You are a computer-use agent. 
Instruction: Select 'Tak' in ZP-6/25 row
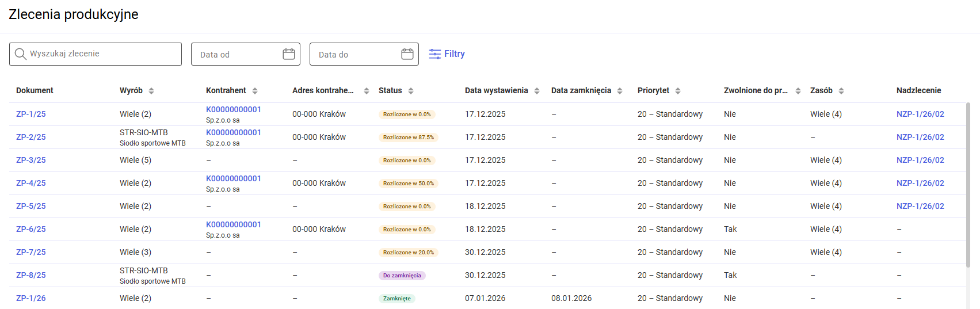(730, 229)
